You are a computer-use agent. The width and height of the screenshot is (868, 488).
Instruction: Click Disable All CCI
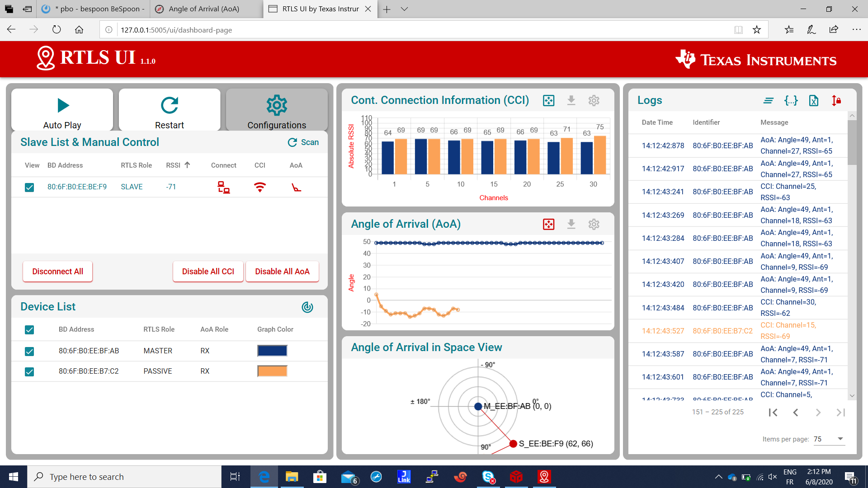click(x=208, y=272)
